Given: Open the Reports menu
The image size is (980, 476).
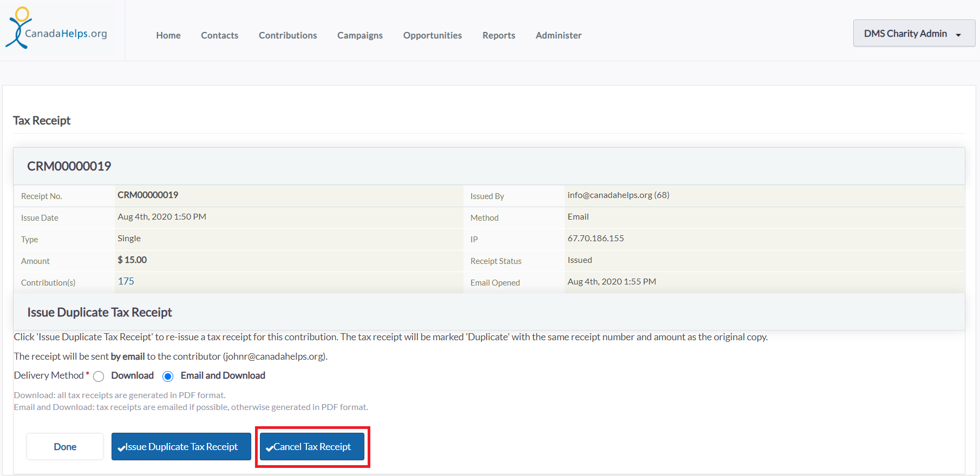Looking at the screenshot, I should 499,35.
